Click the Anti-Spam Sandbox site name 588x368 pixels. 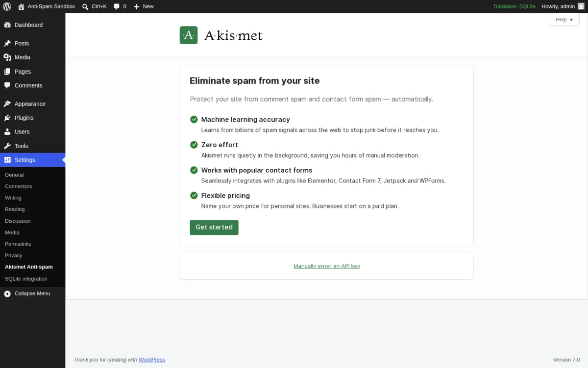(51, 6)
